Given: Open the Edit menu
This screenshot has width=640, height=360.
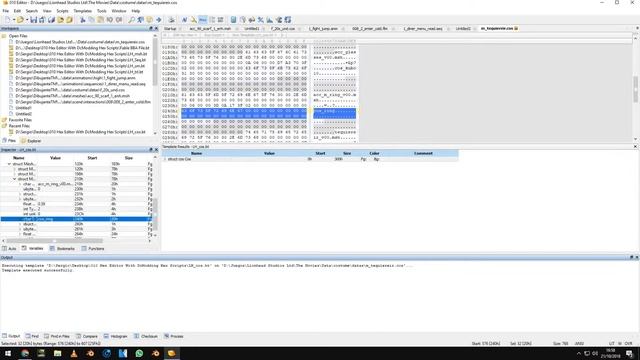Looking at the screenshot, I should click(17, 11).
